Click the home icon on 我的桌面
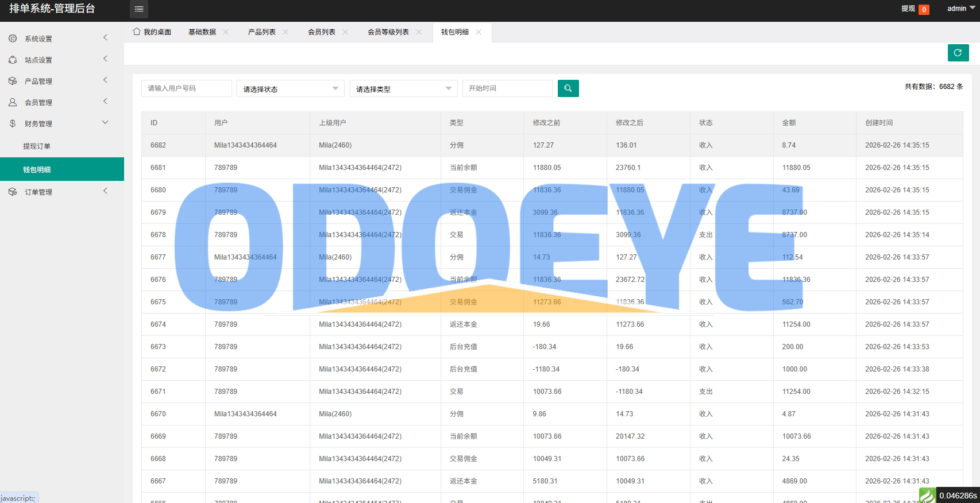Viewport: 980px width, 503px height. (x=137, y=32)
